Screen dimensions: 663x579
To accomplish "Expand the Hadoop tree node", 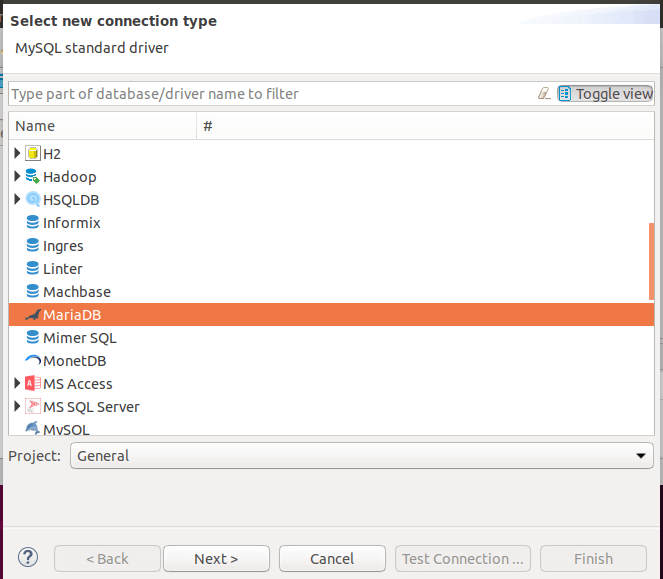I will click(x=17, y=177).
